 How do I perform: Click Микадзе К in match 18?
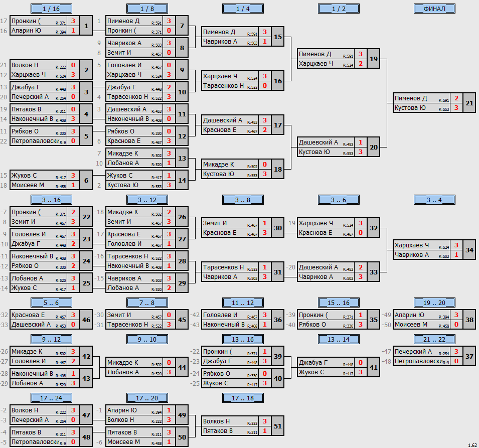pos(218,165)
